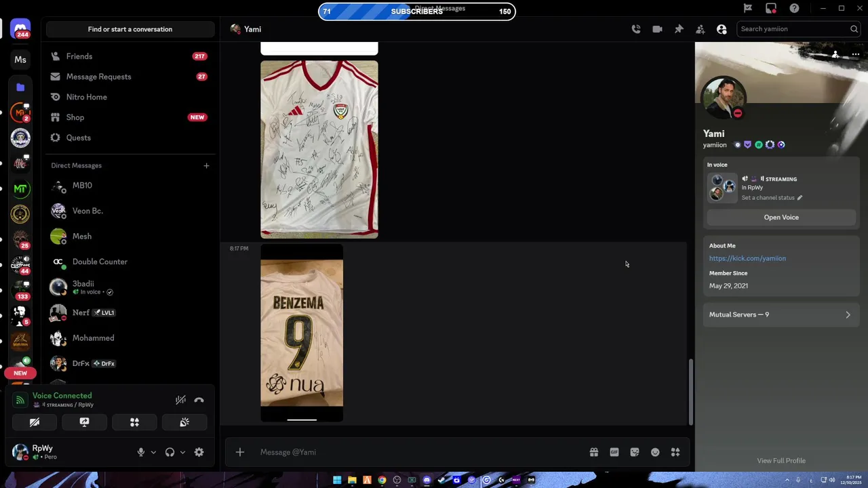Open the Benzema 9 jersey image

302,332
